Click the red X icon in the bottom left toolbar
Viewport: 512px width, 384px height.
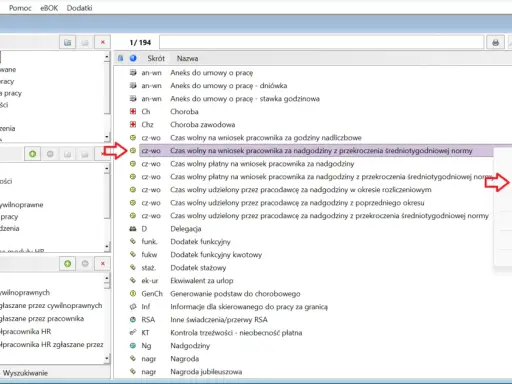point(103,264)
